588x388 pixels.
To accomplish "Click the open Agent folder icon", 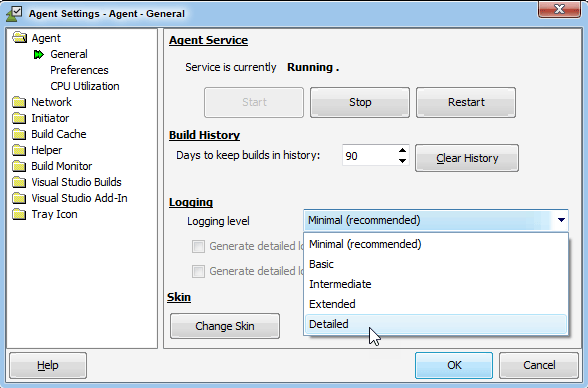I will (20, 38).
